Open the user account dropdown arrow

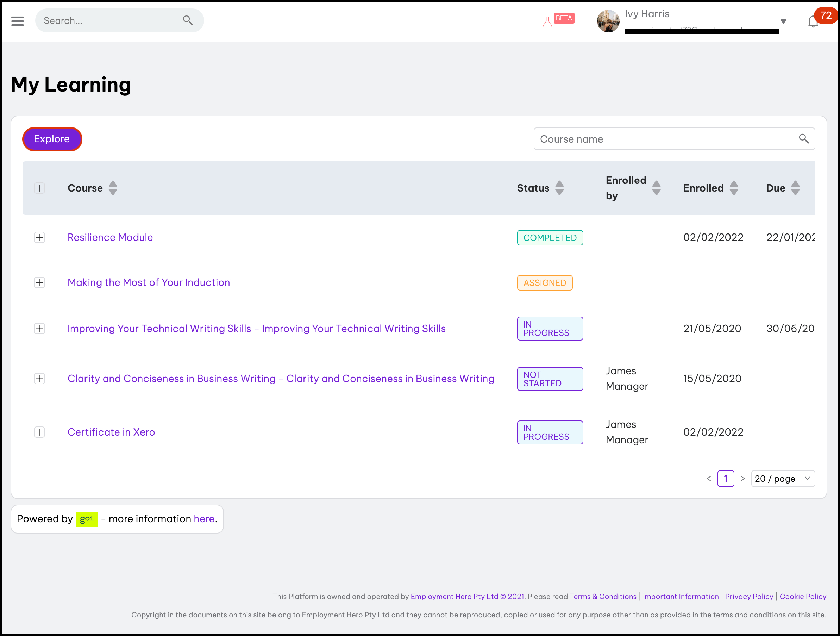[x=783, y=21]
